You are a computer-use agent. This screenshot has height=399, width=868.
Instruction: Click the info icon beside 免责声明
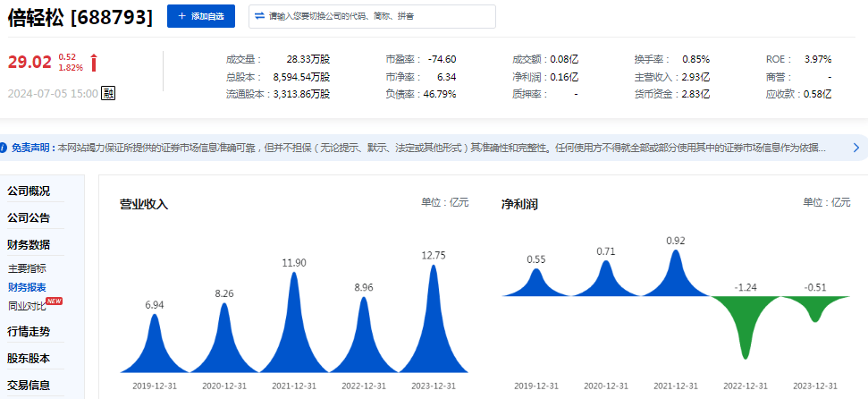4,148
